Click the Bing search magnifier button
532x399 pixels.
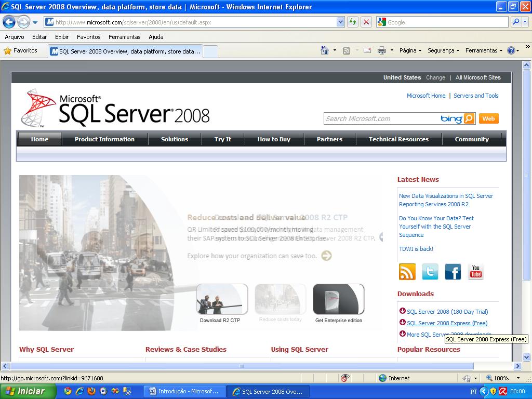pyautogui.click(x=469, y=118)
